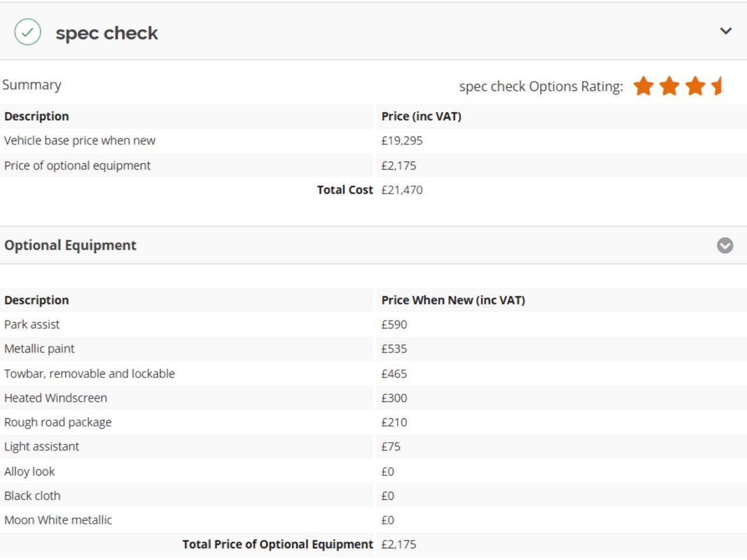Viewport: 747px width, 560px height.
Task: Click Towbar, removable and lockable entry
Action: (x=89, y=374)
